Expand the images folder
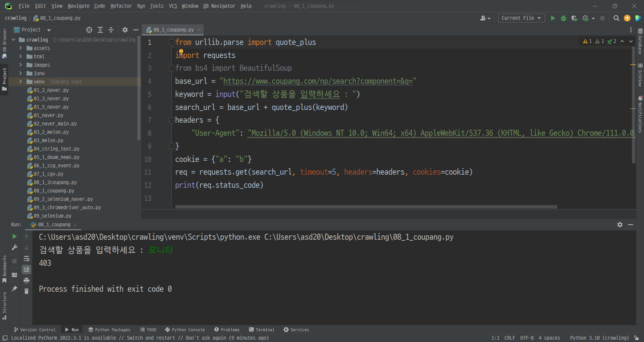Screen dimensions: 644x342 pyautogui.click(x=20, y=65)
